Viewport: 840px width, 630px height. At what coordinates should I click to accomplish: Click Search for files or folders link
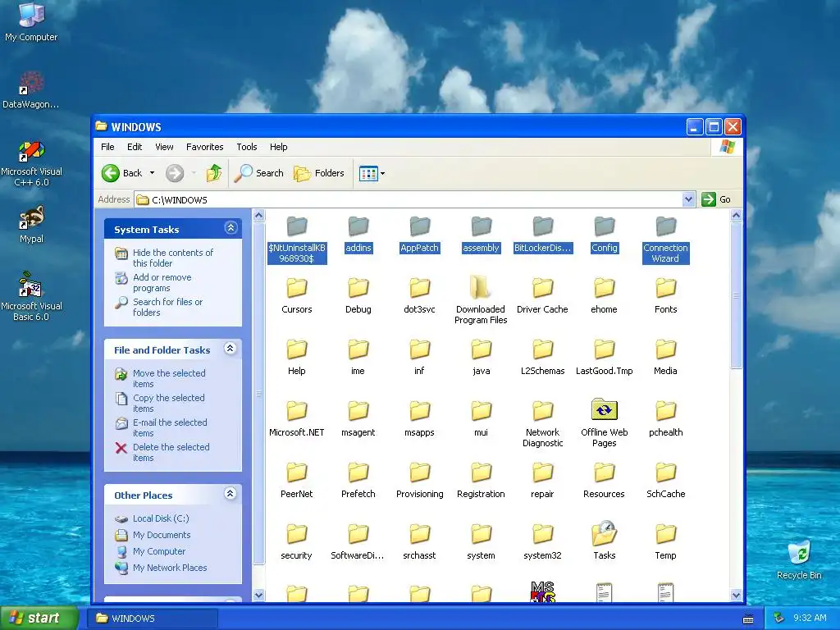pyautogui.click(x=167, y=307)
